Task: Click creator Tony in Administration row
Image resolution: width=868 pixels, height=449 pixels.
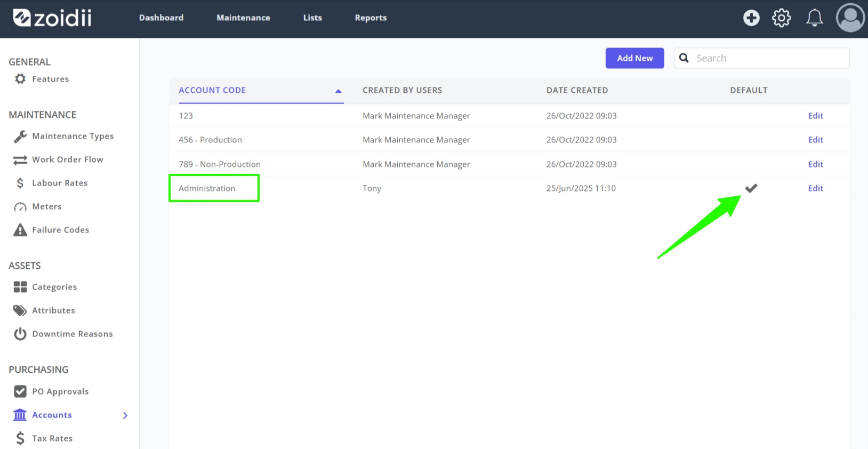Action: (x=372, y=188)
